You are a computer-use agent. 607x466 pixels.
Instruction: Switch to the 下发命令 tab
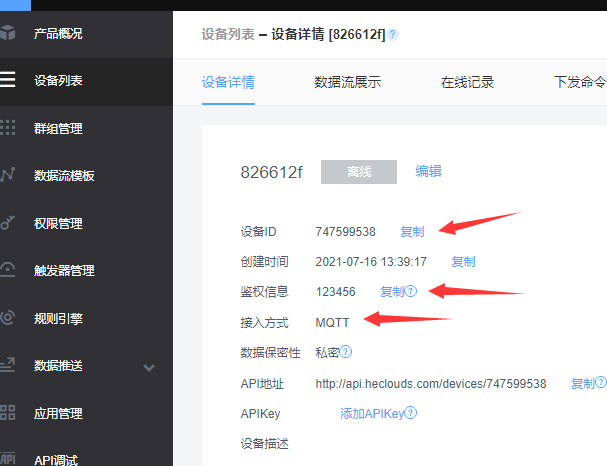580,82
